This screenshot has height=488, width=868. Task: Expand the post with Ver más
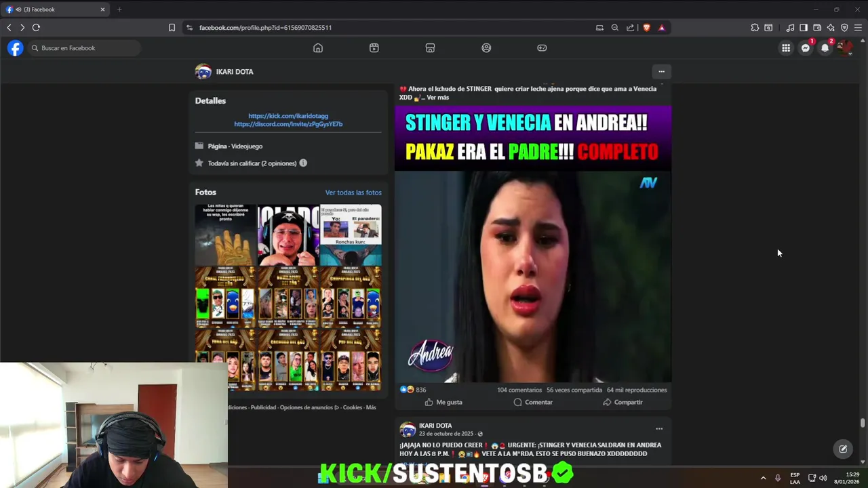pyautogui.click(x=437, y=98)
